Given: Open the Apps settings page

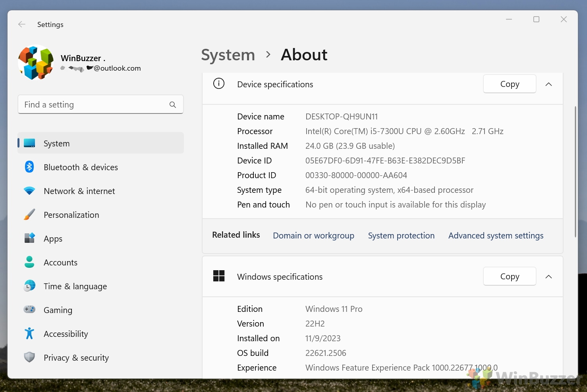Looking at the screenshot, I should tap(100, 238).
